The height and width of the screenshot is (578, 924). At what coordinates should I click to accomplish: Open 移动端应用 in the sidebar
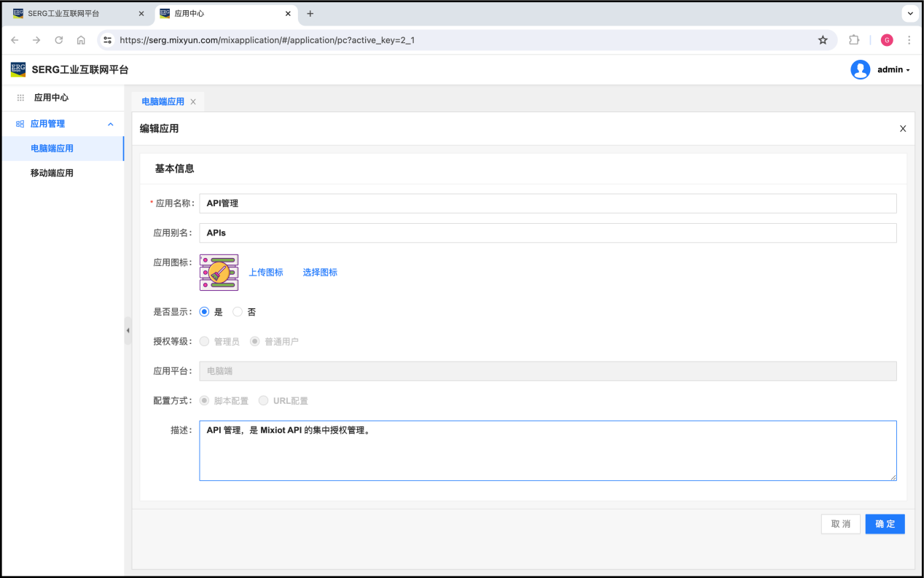point(52,173)
